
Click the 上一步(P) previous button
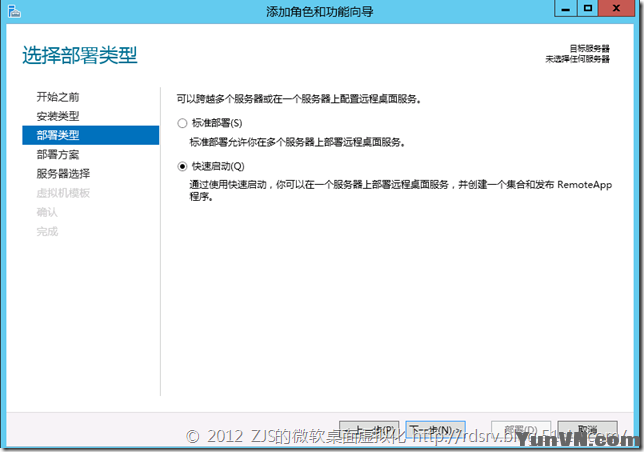click(x=369, y=430)
